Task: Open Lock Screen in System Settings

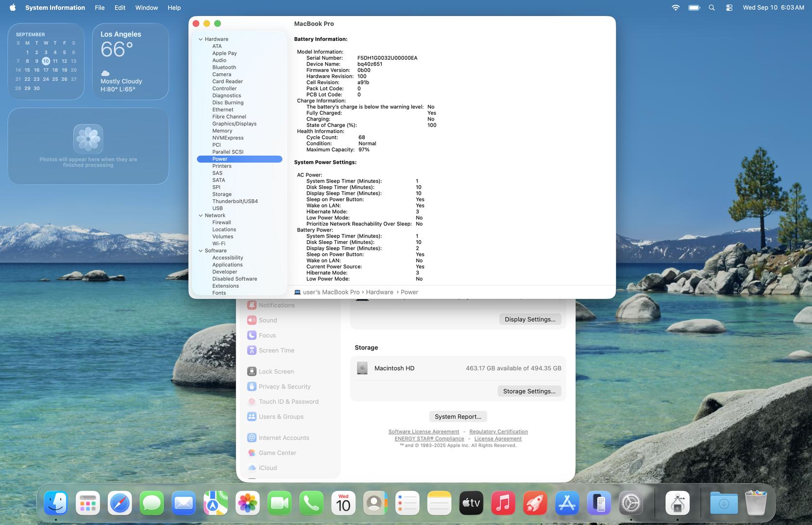Action: pos(270,371)
